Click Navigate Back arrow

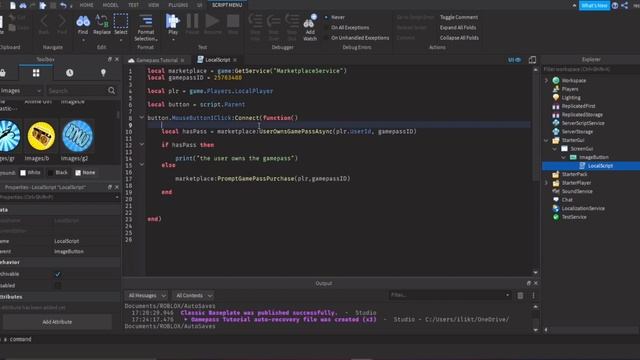(x=44, y=21)
